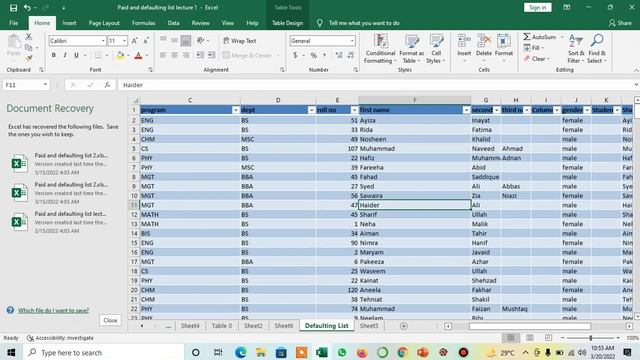Increase font size with the large A icon
The image size is (640, 360).
[135, 40]
